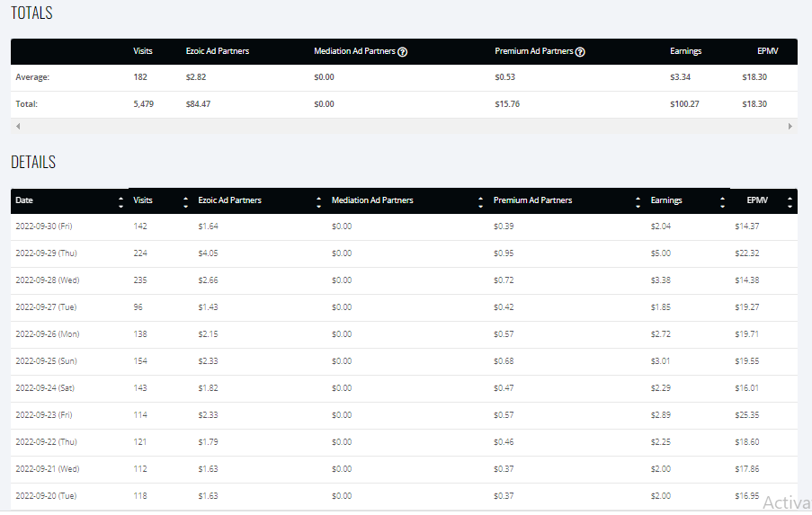Image resolution: width=812 pixels, height=515 pixels.
Task: Click the Ezoic Ad Partners sort arrows
Action: pos(318,202)
